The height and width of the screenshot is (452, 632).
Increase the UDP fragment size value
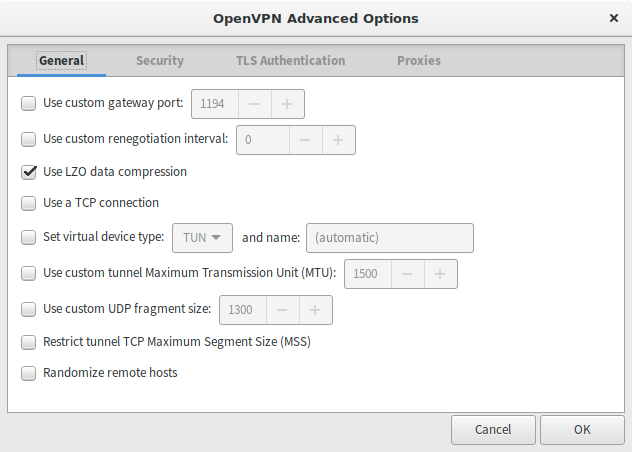(x=316, y=310)
